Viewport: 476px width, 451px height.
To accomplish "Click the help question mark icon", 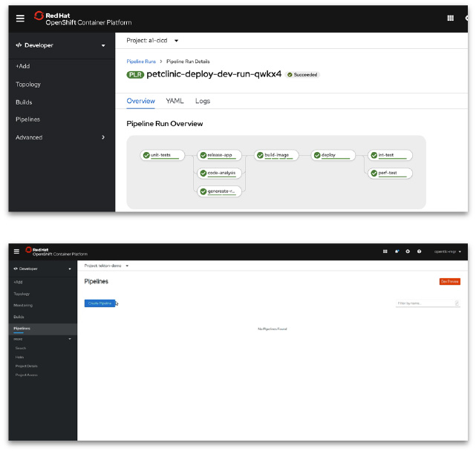I will pos(419,251).
